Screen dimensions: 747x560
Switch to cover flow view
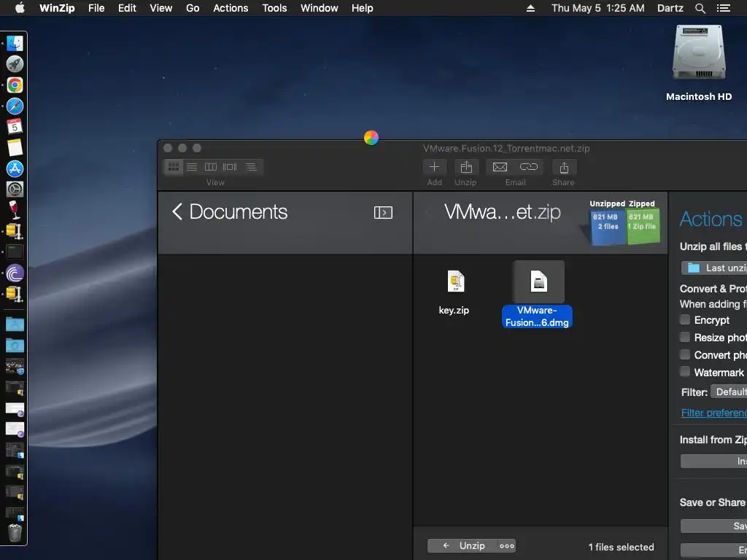[x=230, y=167]
